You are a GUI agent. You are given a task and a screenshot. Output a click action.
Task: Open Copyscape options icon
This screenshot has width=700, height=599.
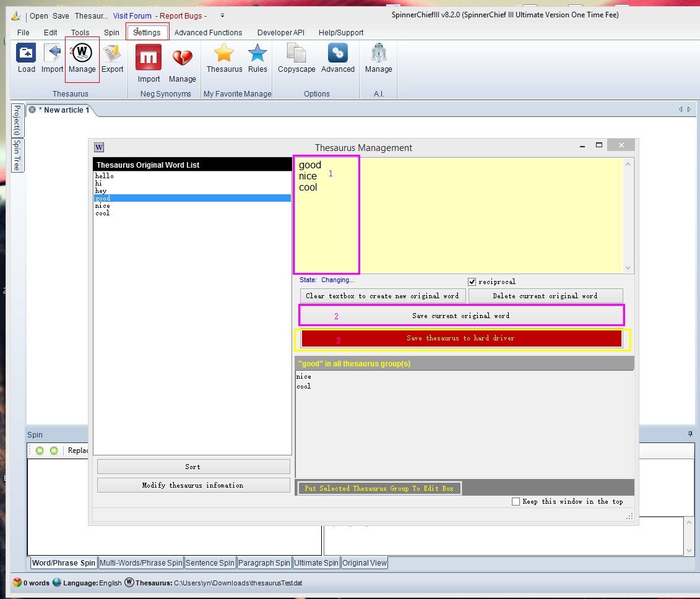[296, 58]
